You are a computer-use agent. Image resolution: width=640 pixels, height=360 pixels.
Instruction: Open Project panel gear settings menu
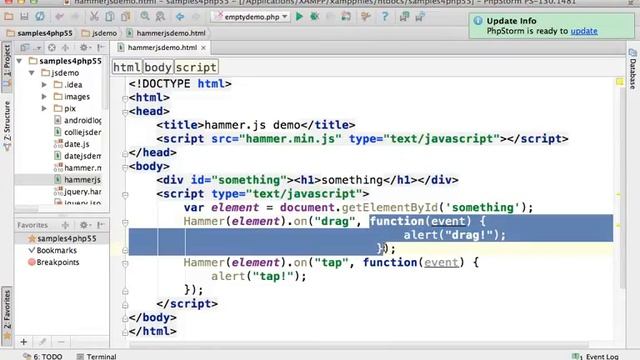[84, 48]
